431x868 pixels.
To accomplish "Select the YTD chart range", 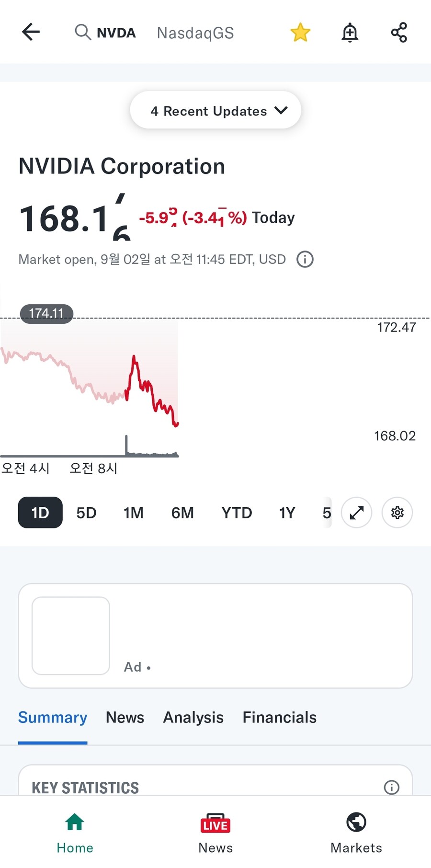I will click(x=237, y=513).
